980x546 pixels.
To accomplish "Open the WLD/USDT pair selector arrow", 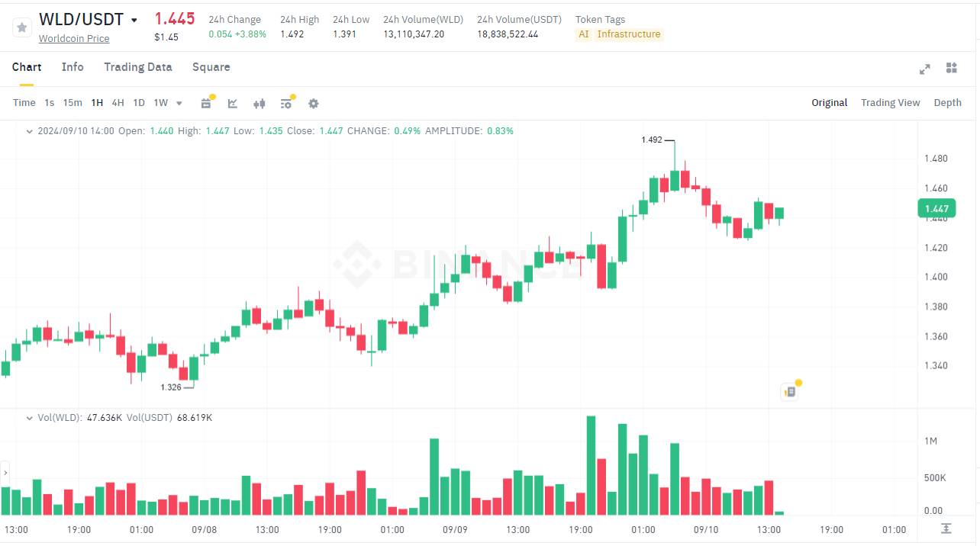I will pyautogui.click(x=134, y=21).
